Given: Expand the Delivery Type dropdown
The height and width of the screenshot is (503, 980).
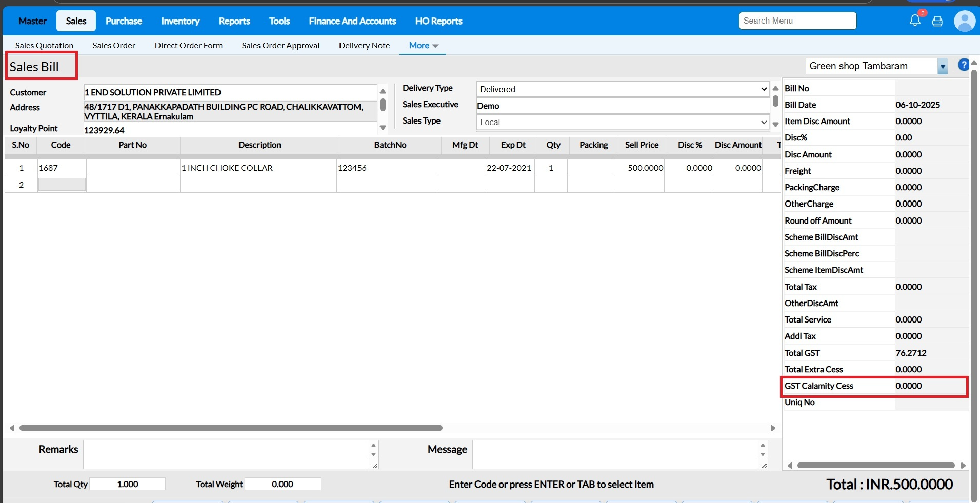Looking at the screenshot, I should [x=622, y=89].
